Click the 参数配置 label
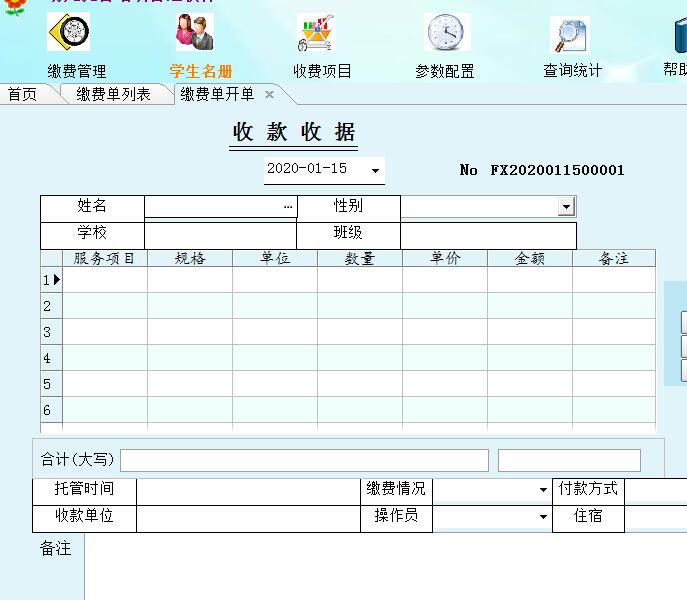Viewport: 687px width, 600px height. 445,71
